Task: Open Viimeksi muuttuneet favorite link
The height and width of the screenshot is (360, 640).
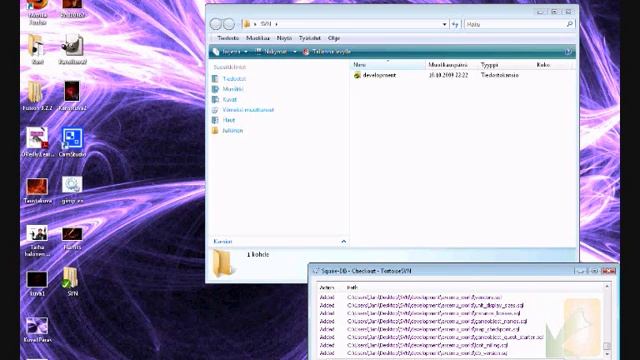Action: pos(248,110)
